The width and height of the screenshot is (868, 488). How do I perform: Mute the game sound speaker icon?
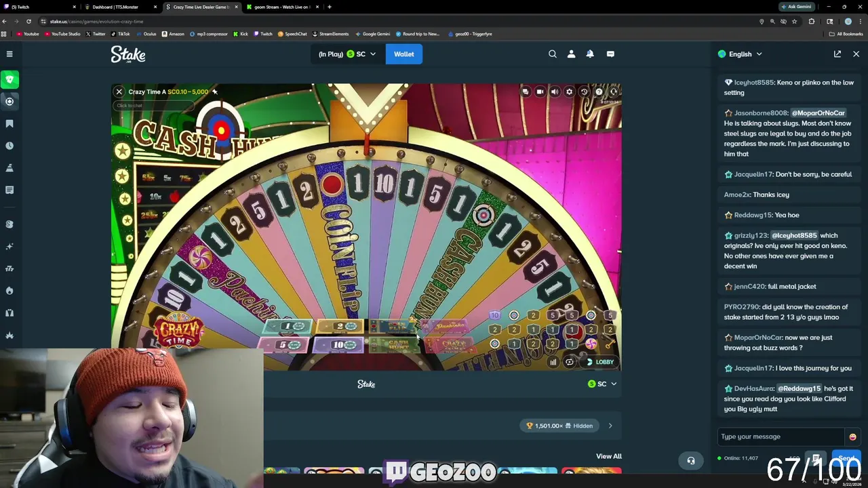click(x=555, y=91)
